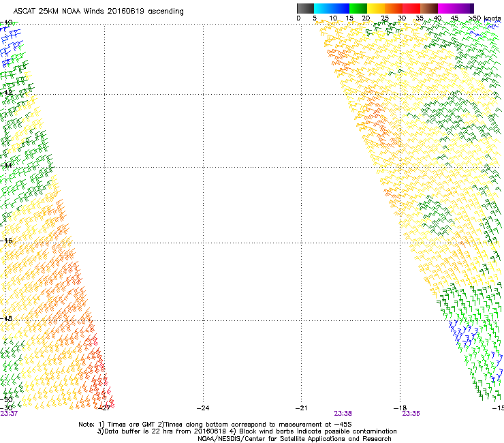Click the title 'ASCAT 25KM NOAA Winds 20160619 ascending'
This screenshot has height=443, width=504.
coord(98,12)
